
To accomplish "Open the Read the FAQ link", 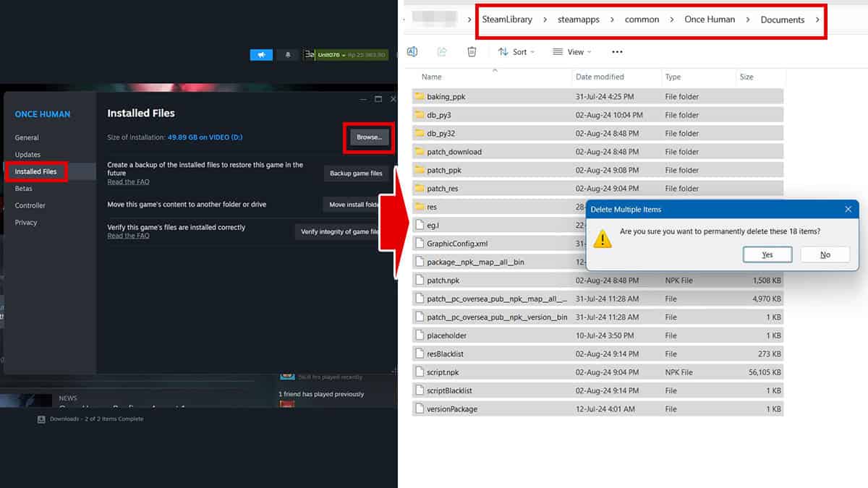I will (129, 181).
